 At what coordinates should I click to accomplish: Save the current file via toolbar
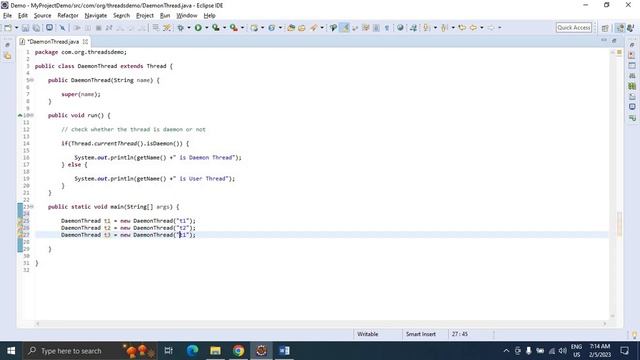(25, 28)
